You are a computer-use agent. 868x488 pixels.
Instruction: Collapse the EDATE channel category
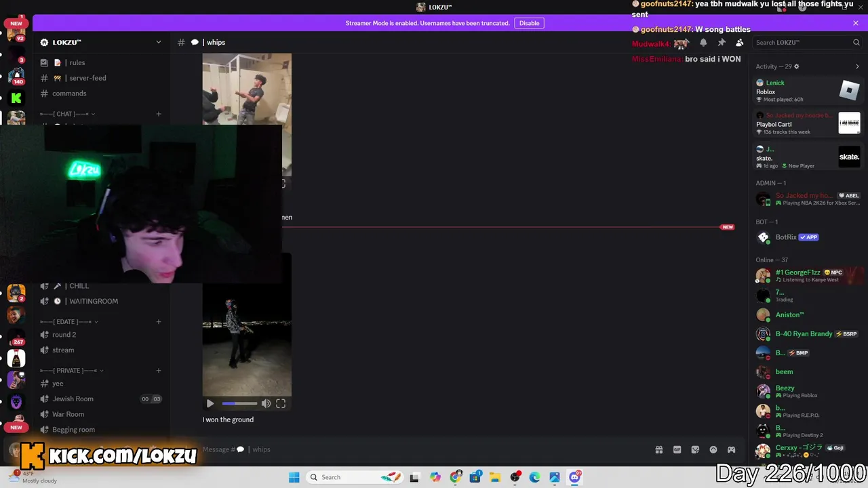pyautogui.click(x=69, y=322)
